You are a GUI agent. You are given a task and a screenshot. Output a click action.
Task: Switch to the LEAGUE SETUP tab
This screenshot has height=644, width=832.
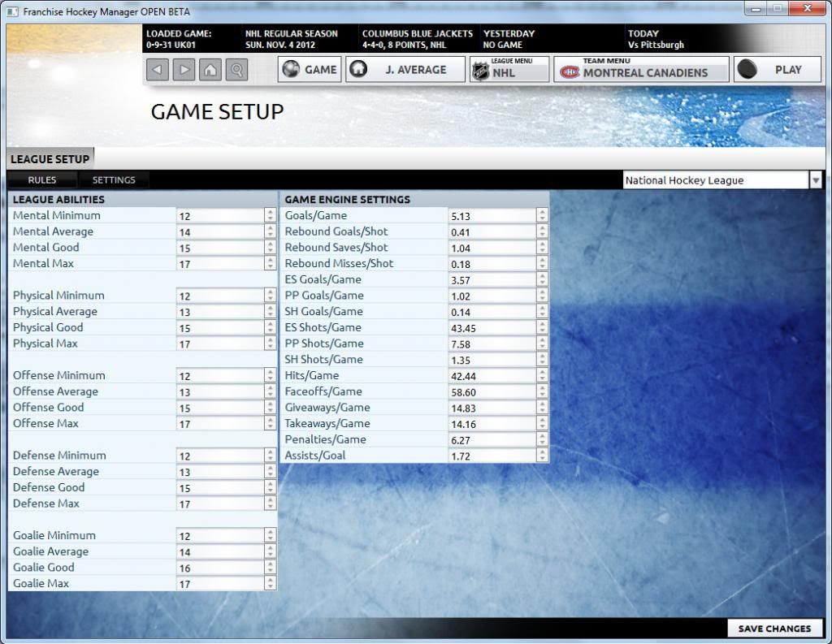tap(50, 159)
